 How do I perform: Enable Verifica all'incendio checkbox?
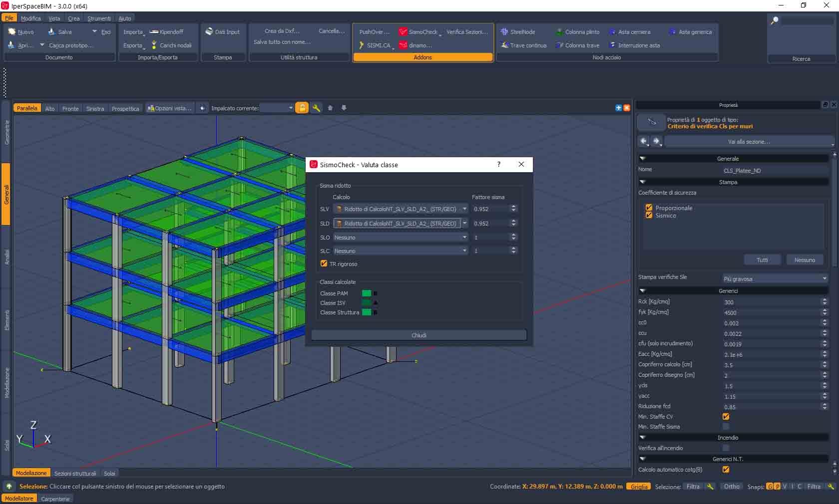[x=726, y=448]
